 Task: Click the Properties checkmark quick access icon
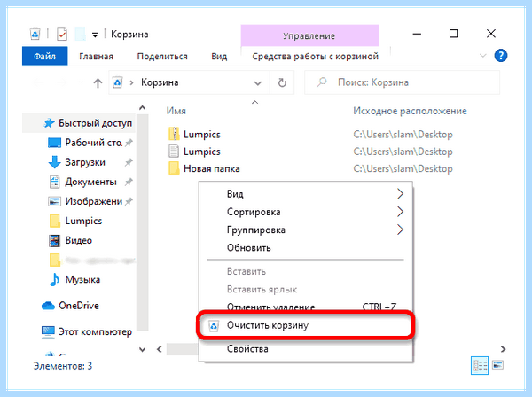point(62,35)
